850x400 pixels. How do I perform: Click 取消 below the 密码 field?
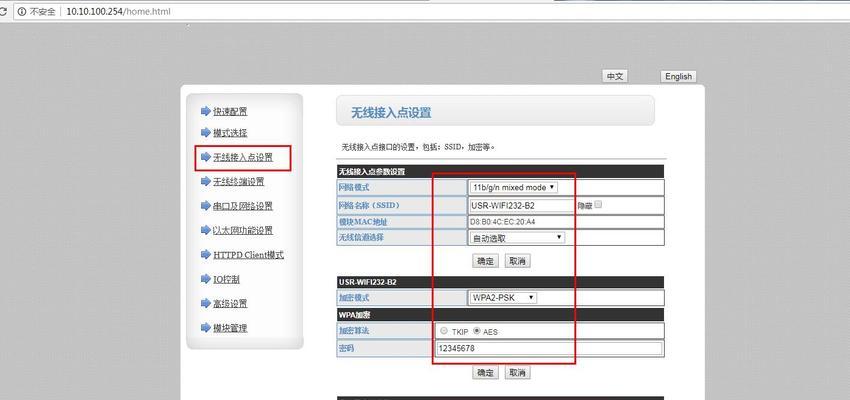point(518,372)
